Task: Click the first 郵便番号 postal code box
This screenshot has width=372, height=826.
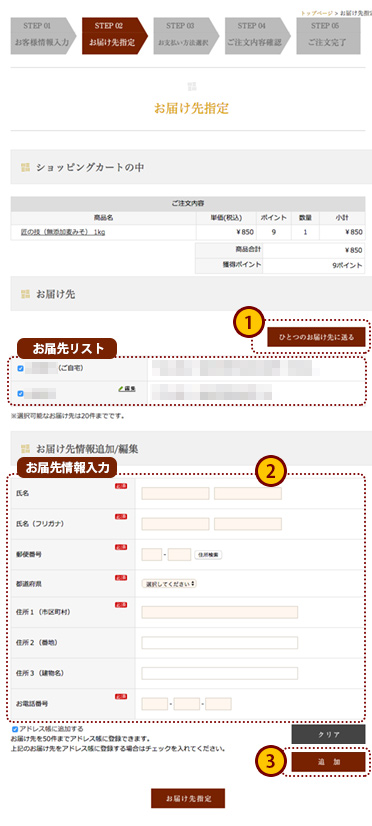Action: coord(152,555)
